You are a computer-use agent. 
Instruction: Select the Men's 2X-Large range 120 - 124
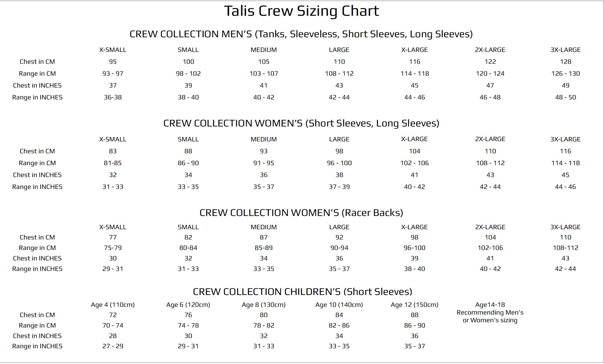490,73
